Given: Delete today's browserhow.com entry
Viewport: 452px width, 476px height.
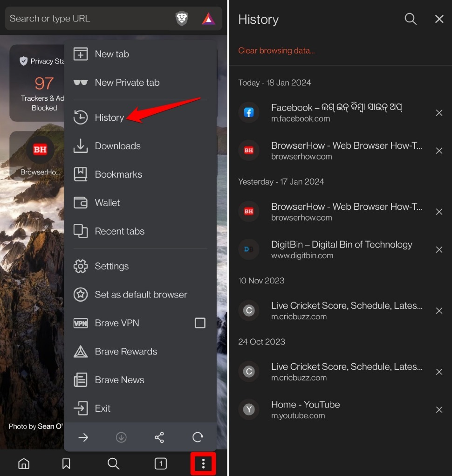Looking at the screenshot, I should (x=439, y=151).
